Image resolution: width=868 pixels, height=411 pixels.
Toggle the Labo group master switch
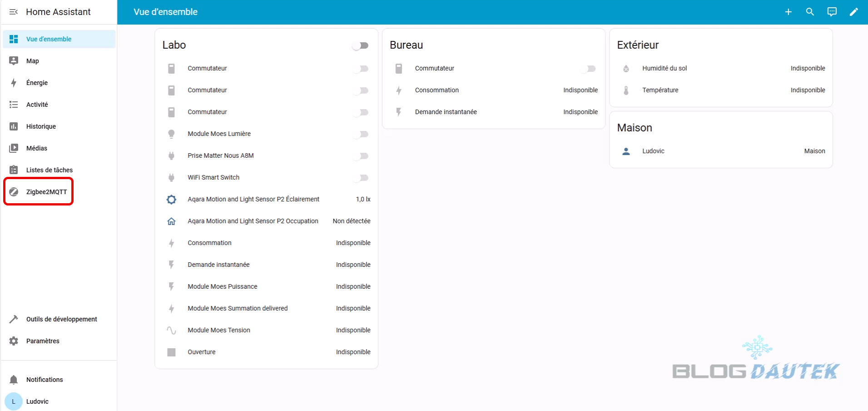361,45
